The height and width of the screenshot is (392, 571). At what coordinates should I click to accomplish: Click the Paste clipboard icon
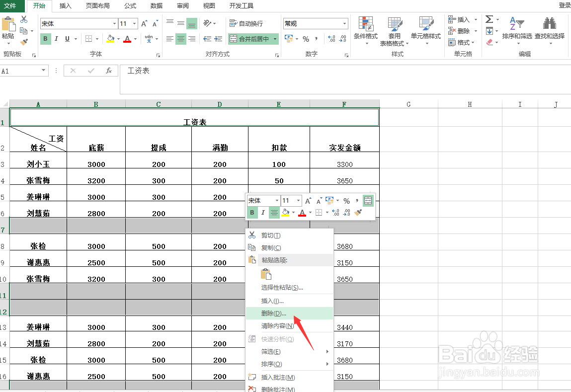pyautogui.click(x=8, y=24)
